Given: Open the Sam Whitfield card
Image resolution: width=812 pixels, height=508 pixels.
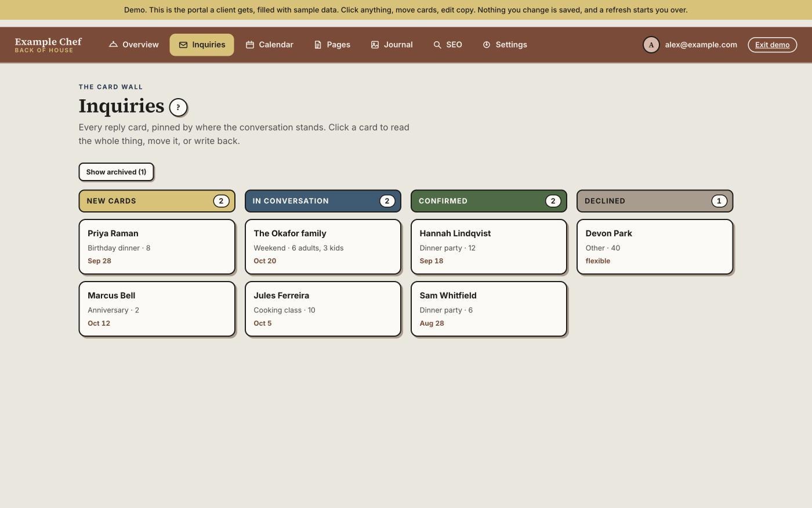Looking at the screenshot, I should coord(488,309).
